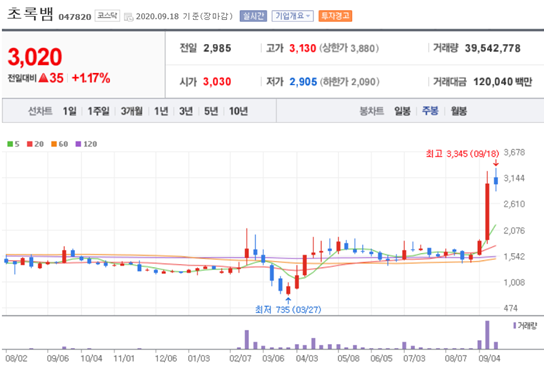Select the 1년 line chart tab
The width and height of the screenshot is (544, 375).
(x=161, y=111)
